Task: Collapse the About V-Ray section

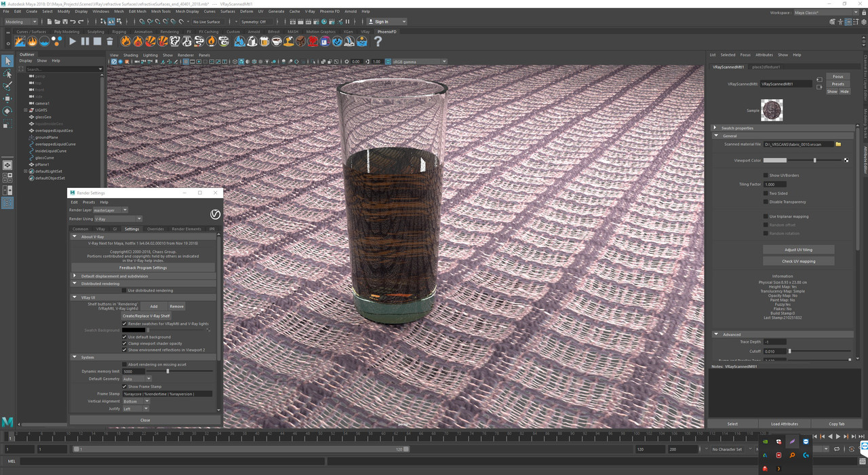Action: coord(75,237)
